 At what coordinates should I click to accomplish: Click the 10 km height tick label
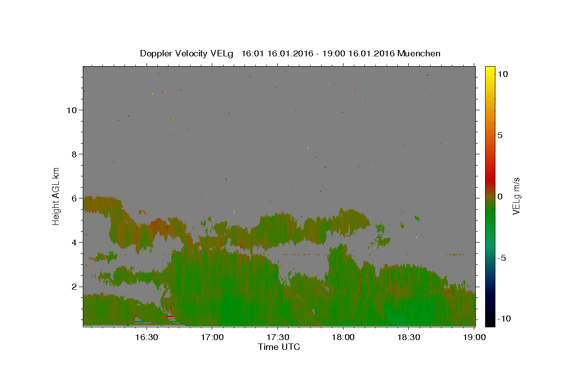tap(72, 110)
